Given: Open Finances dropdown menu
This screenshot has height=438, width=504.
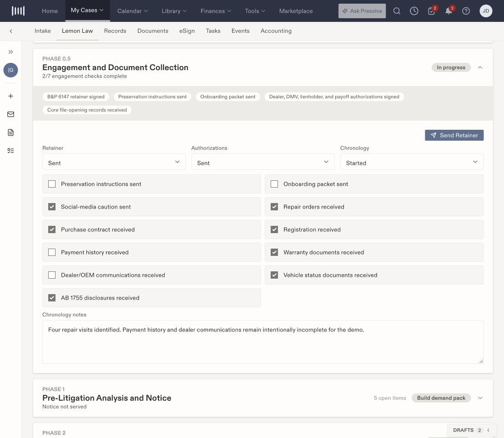Looking at the screenshot, I should click(216, 11).
